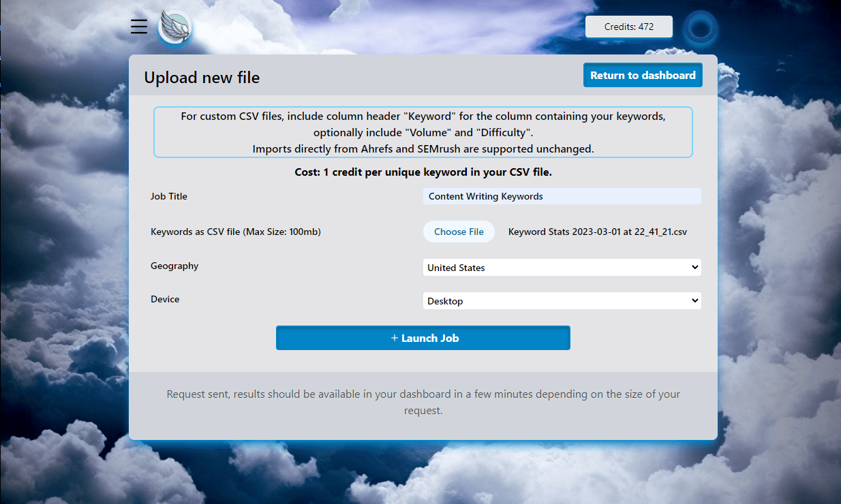Launch the job with the Launch Job button

coord(423,338)
